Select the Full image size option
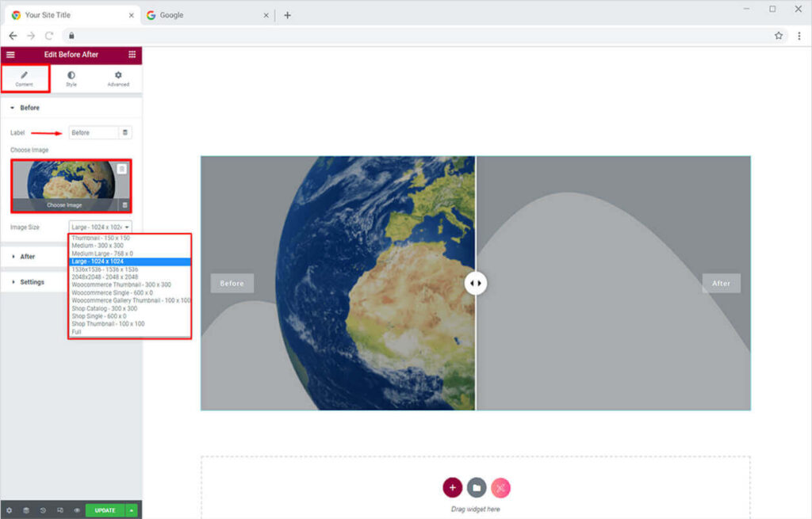Image resolution: width=812 pixels, height=519 pixels. [77, 332]
